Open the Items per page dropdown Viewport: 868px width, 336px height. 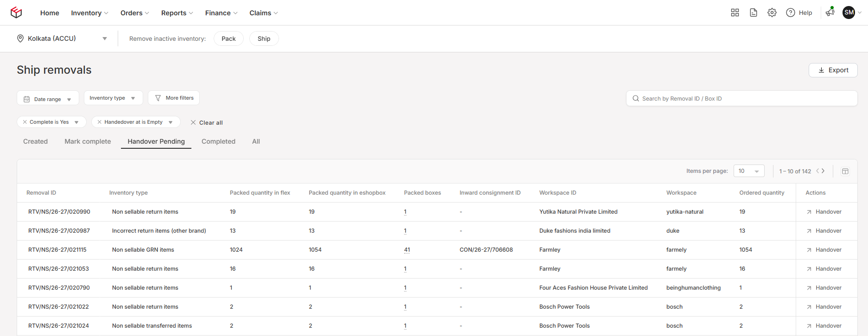(x=749, y=171)
